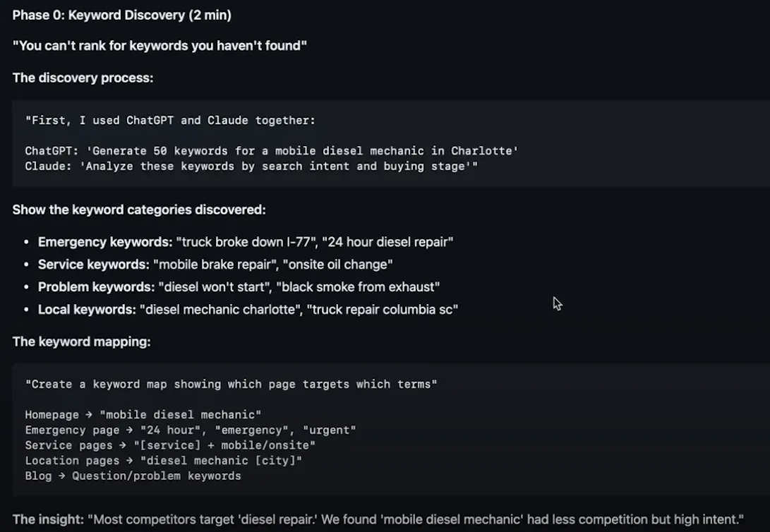Click the "First, I used ChatGPT and Claude" line
Viewport: 770px width, 532px height.
pos(170,120)
